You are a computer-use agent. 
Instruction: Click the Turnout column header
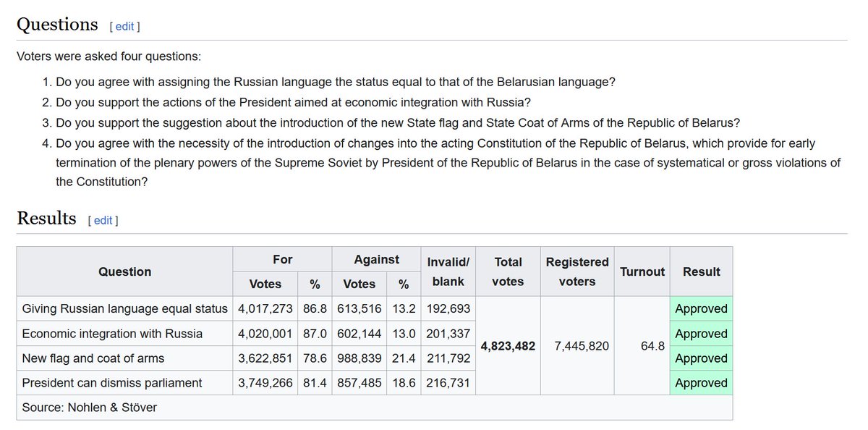click(x=642, y=271)
